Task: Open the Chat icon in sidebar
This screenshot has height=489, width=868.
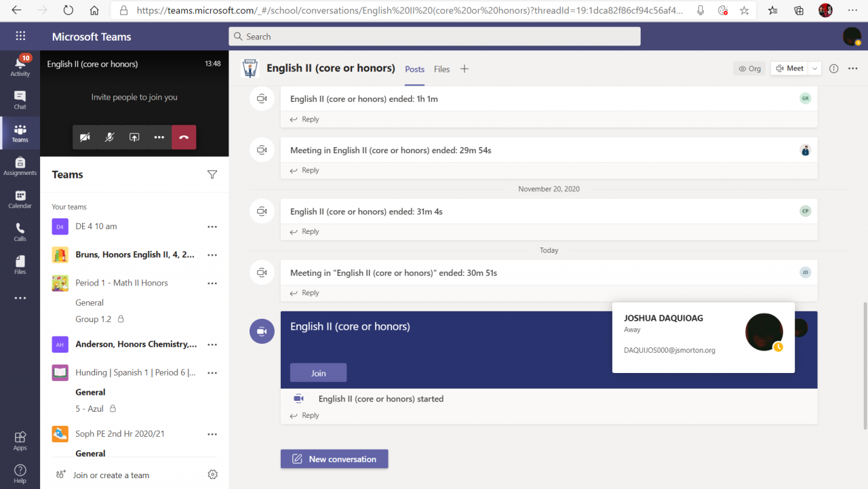Action: (20, 100)
